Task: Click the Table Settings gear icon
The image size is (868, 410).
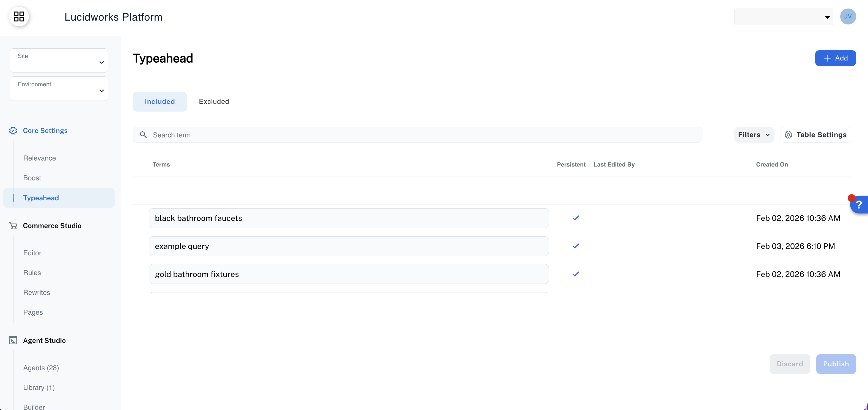Action: click(788, 134)
